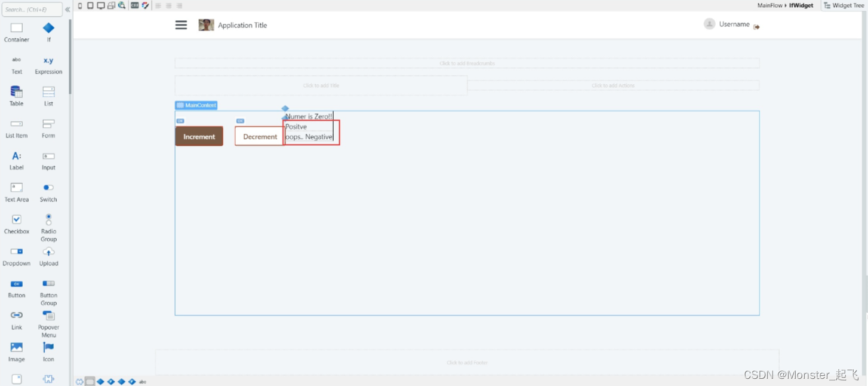Select the Text widget in the toolbox
Screen dimensions: 868x386
(17, 65)
